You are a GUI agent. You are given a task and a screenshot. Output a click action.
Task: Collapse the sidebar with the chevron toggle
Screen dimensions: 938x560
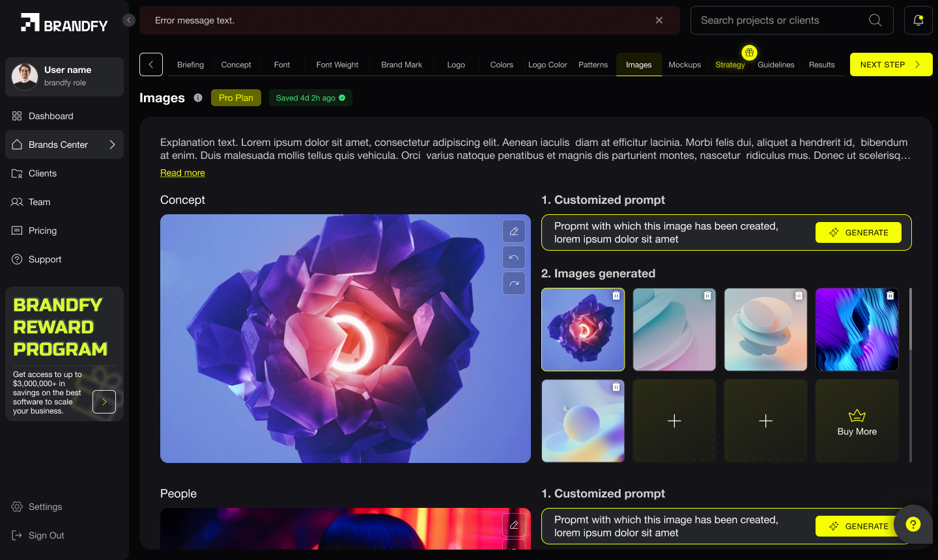tap(129, 20)
